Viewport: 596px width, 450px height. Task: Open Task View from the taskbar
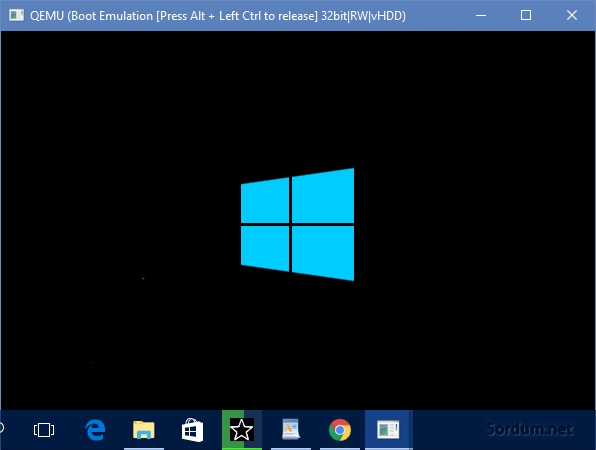(x=44, y=430)
